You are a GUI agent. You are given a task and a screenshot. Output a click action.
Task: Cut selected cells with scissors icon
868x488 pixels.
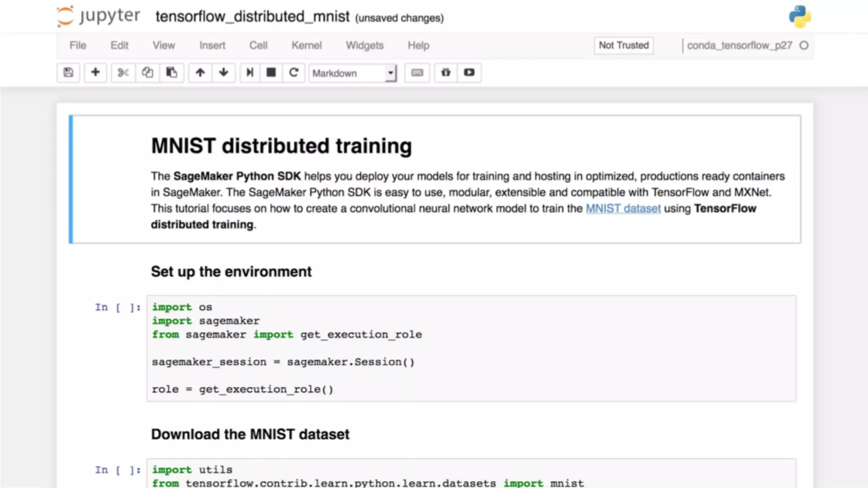click(123, 73)
